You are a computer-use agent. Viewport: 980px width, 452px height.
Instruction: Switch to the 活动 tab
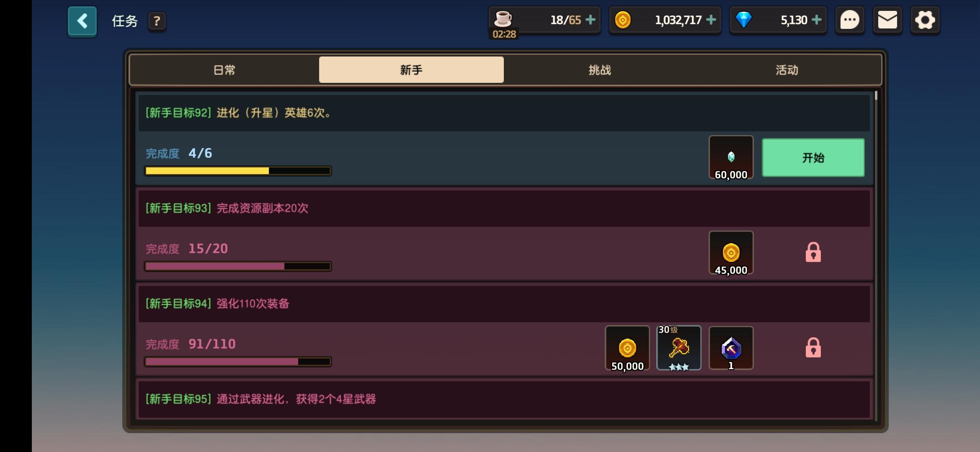click(x=787, y=70)
